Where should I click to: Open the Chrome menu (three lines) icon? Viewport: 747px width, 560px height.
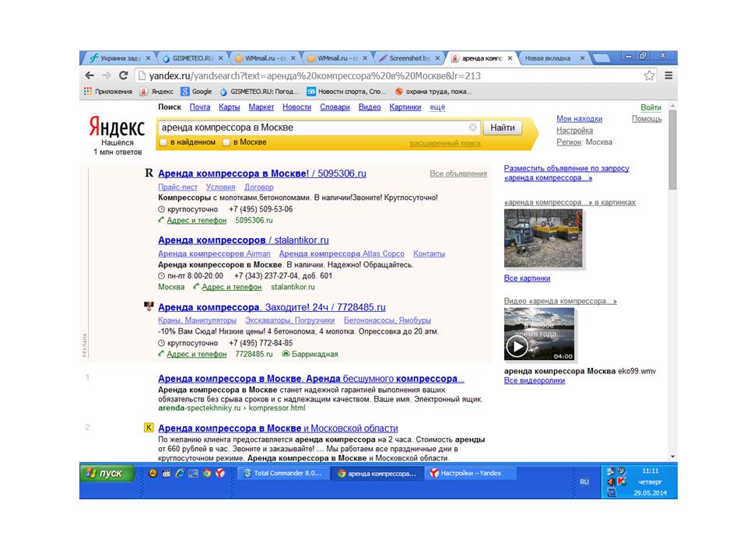668,75
